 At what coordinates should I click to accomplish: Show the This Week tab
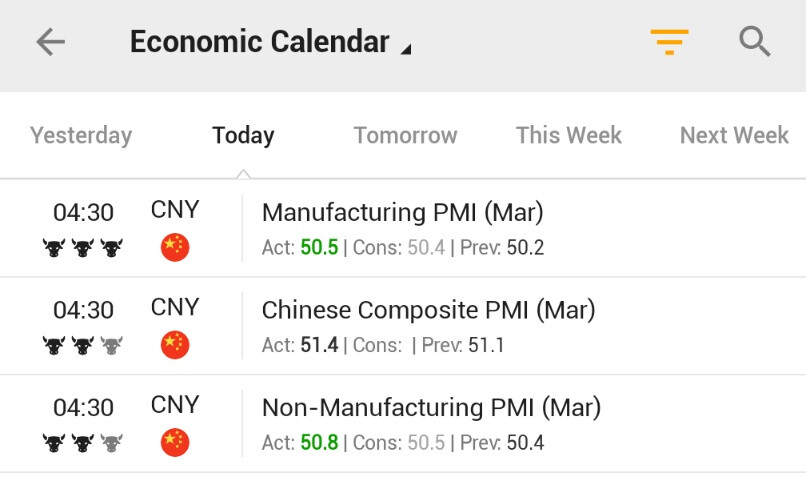point(568,135)
